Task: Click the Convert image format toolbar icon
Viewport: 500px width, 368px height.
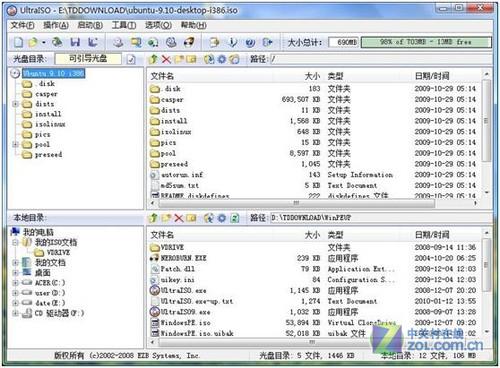Action: (153, 42)
